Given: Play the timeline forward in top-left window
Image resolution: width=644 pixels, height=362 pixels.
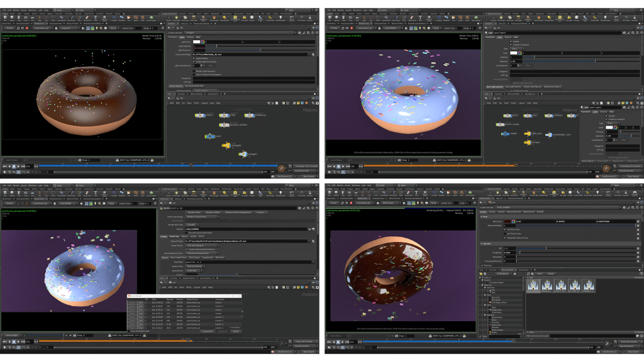Looking at the screenshot, I should (18, 166).
